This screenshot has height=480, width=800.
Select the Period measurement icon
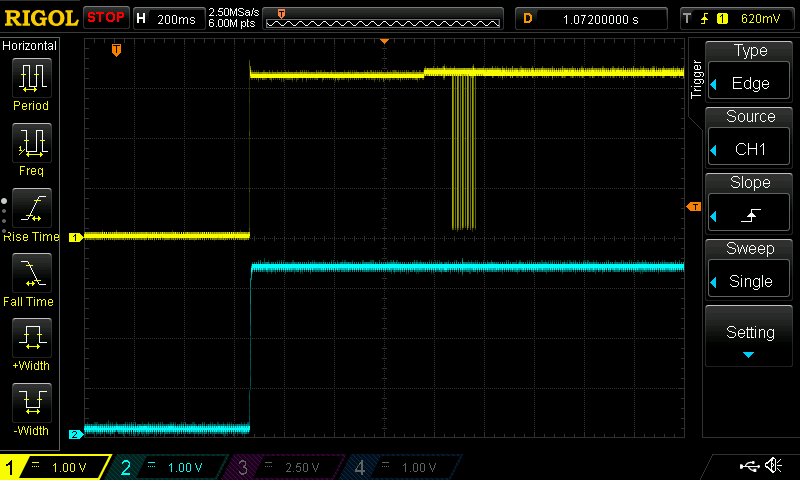pyautogui.click(x=32, y=78)
